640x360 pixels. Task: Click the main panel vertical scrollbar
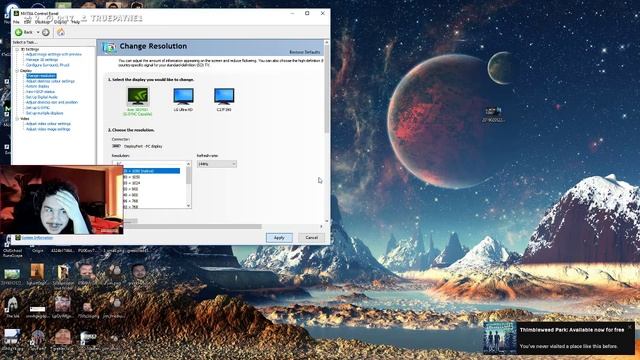click(327, 90)
